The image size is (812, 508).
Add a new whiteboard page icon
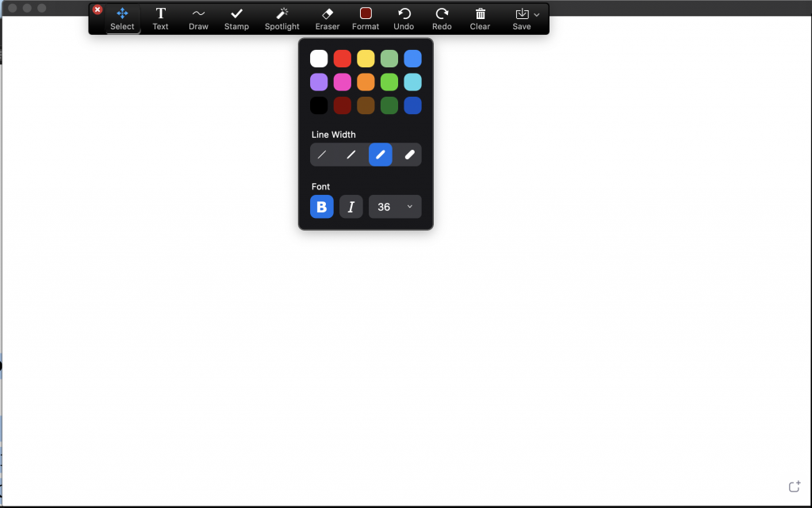794,487
